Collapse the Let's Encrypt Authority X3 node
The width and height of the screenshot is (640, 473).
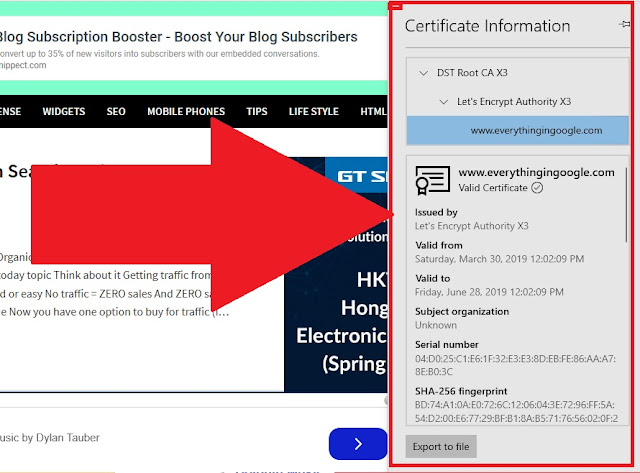tap(444, 102)
